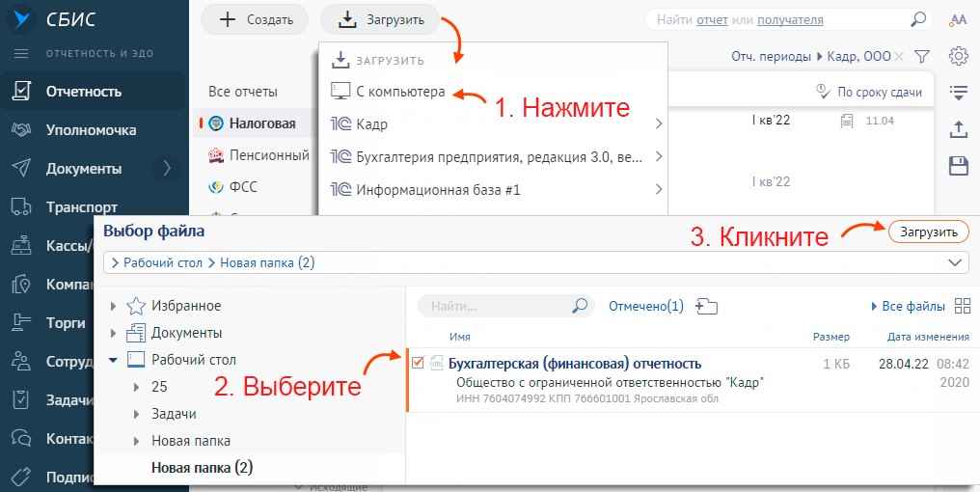Image resolution: width=980 pixels, height=492 pixels.
Task: Open the settings gear icon
Action: click(x=958, y=56)
